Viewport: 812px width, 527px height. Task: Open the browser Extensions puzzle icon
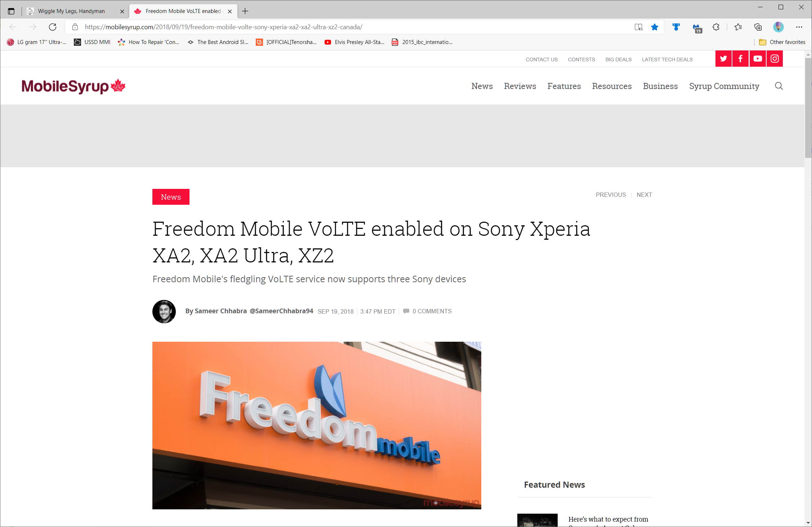716,27
